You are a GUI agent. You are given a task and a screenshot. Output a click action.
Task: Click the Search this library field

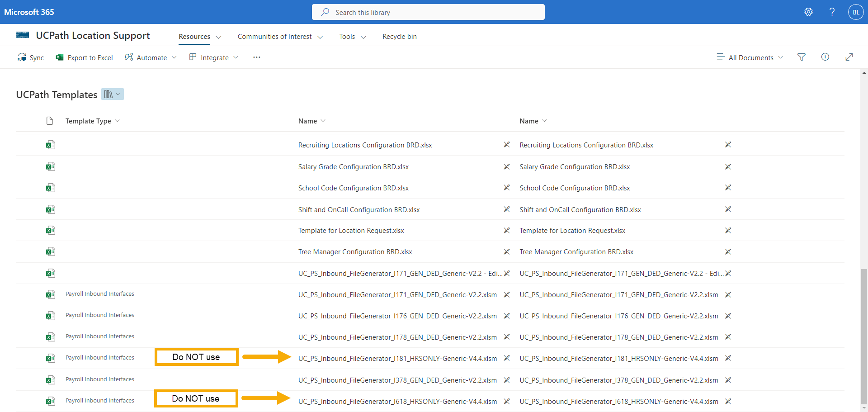(x=428, y=12)
